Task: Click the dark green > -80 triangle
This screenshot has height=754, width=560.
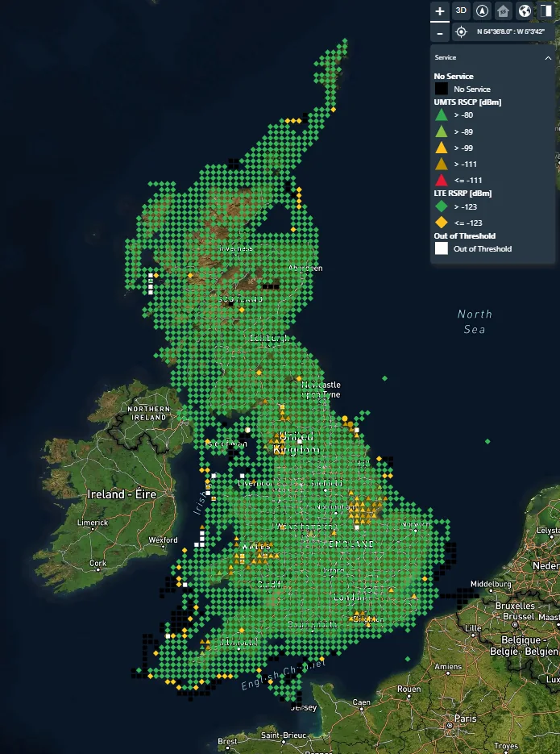Action: 442,115
